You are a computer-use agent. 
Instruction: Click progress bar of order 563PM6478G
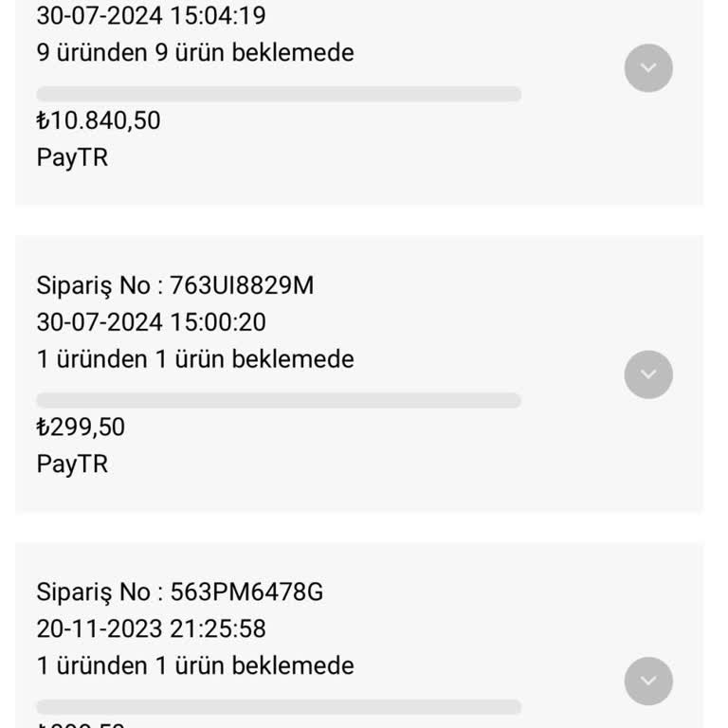pyautogui.click(x=279, y=707)
